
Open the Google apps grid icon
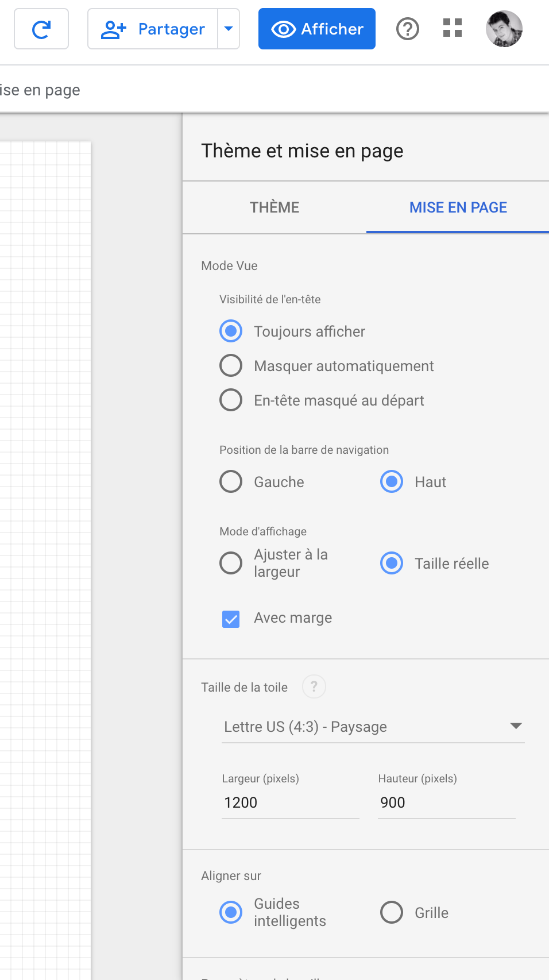coord(453,28)
